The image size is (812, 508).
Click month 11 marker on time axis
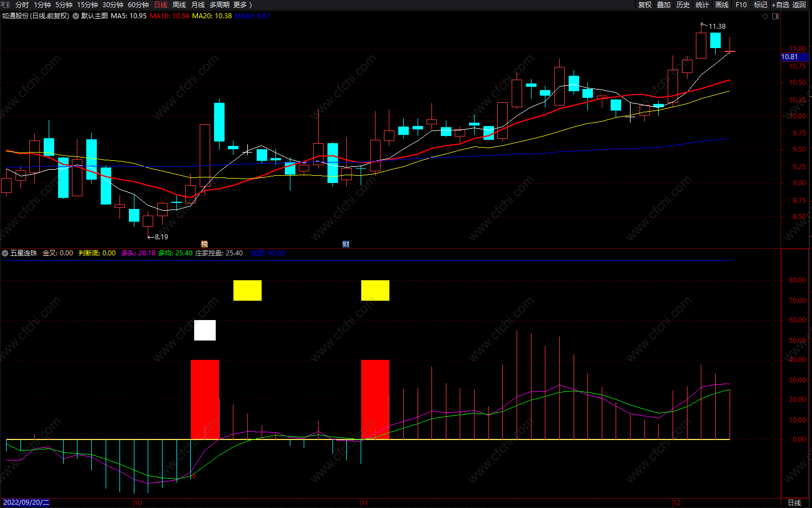click(x=365, y=503)
